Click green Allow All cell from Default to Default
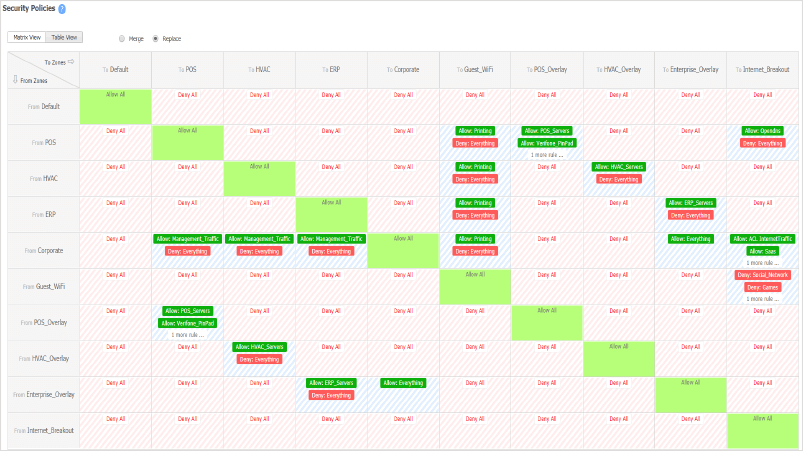803x451 pixels. 115,106
